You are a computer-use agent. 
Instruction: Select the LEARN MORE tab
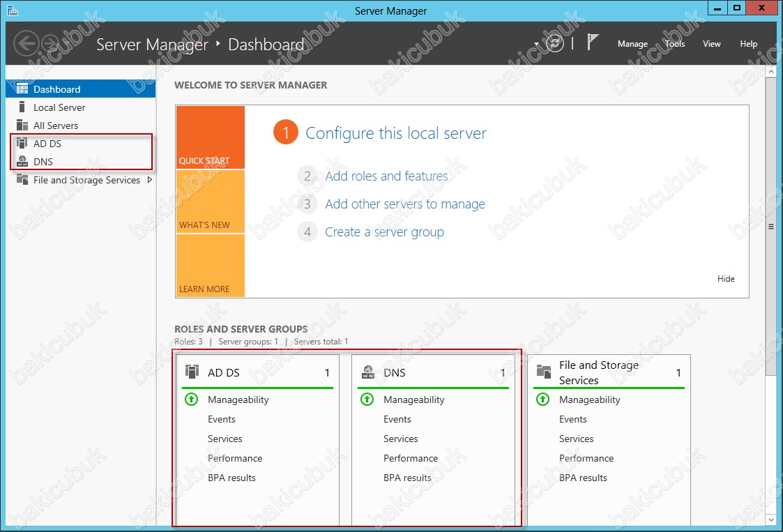[x=211, y=266]
